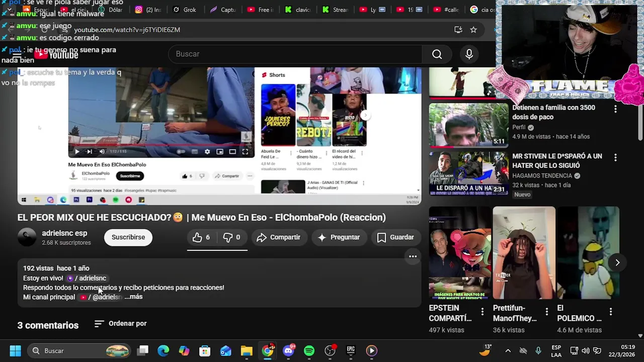The image size is (644, 362).
Task: Bookmark this page with the star icon
Action: (473, 30)
